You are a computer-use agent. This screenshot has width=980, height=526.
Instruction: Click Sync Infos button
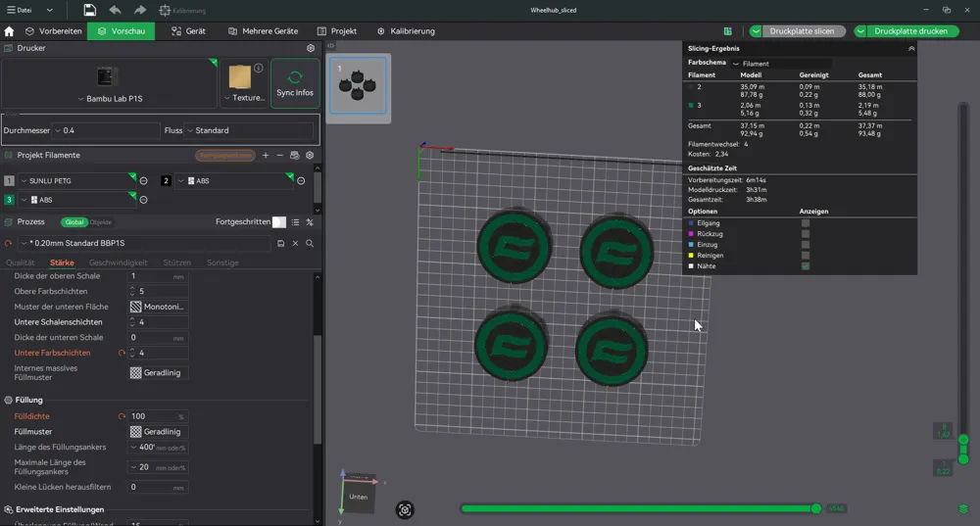tap(295, 83)
